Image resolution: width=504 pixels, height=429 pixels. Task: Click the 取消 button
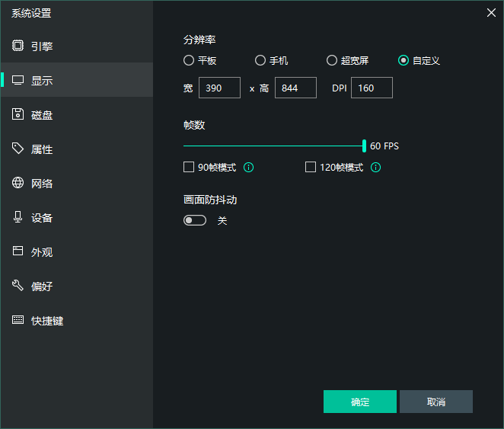point(436,402)
